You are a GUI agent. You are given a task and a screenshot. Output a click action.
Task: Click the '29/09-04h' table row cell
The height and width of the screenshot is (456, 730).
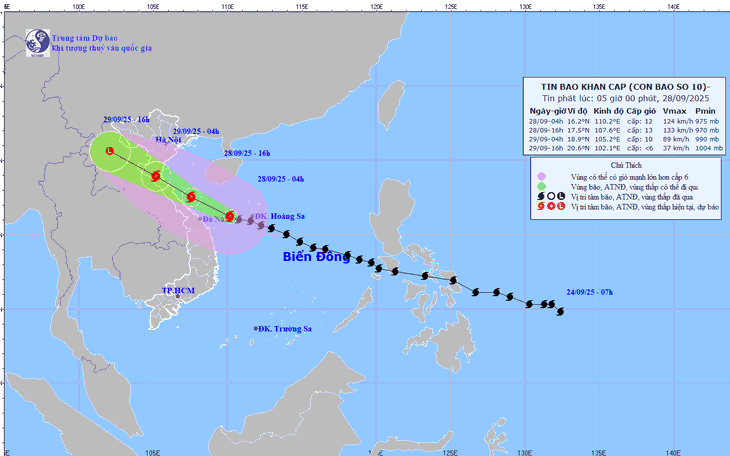[x=546, y=139]
